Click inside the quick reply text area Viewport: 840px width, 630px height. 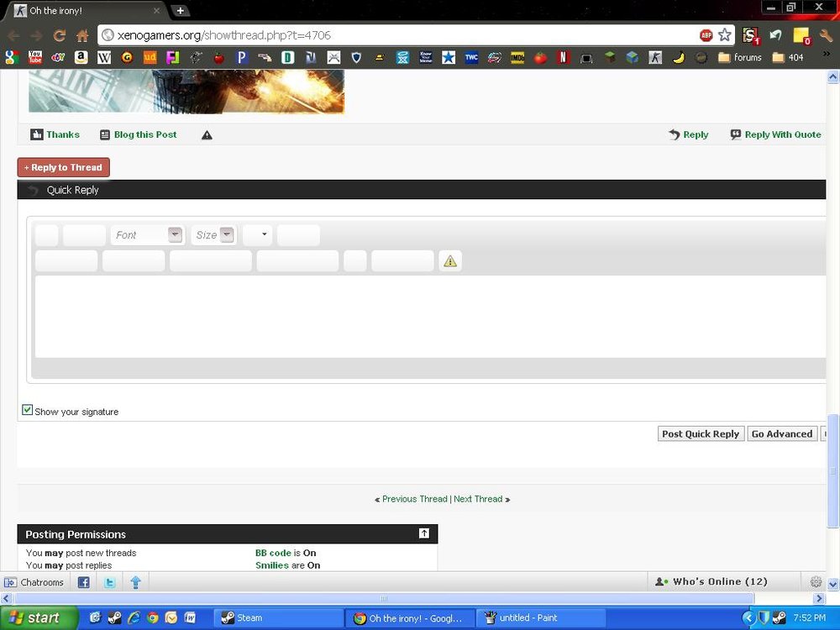tap(430, 316)
